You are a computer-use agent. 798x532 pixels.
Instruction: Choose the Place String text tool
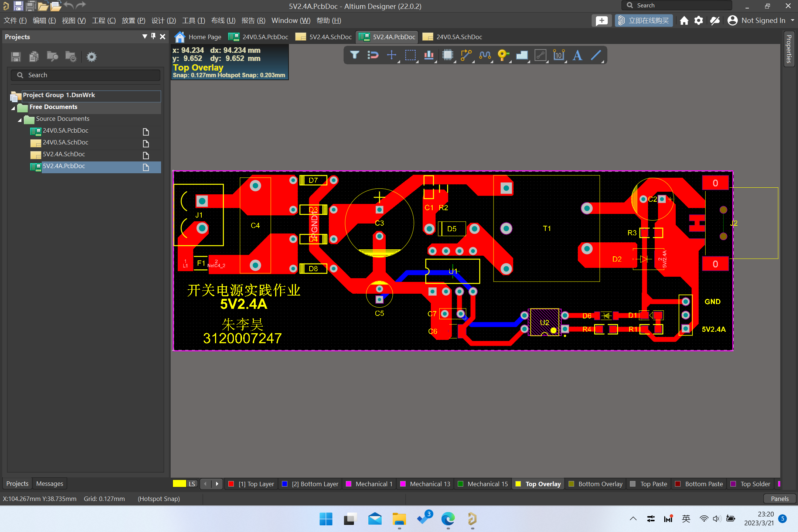[577, 55]
